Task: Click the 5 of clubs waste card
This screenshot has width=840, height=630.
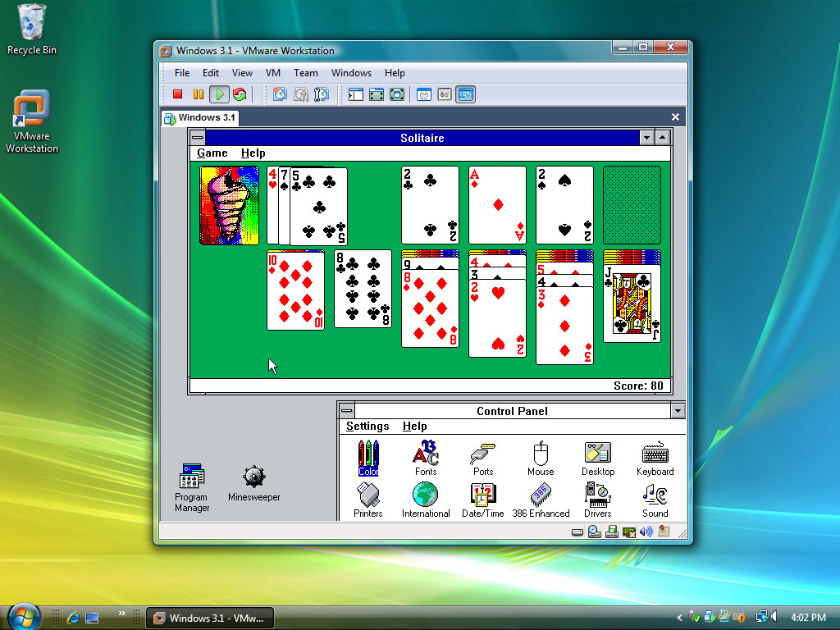Action: point(318,207)
